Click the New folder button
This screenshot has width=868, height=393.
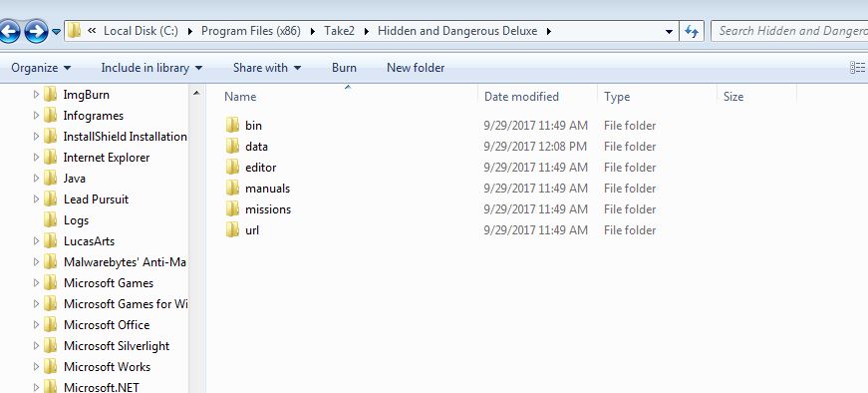[x=416, y=68]
